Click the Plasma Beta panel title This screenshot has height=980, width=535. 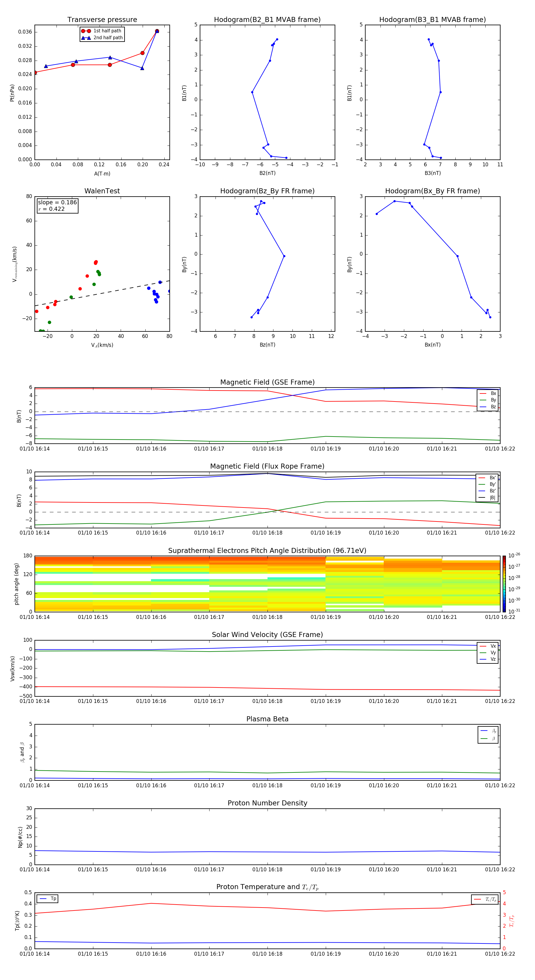pos(267,719)
